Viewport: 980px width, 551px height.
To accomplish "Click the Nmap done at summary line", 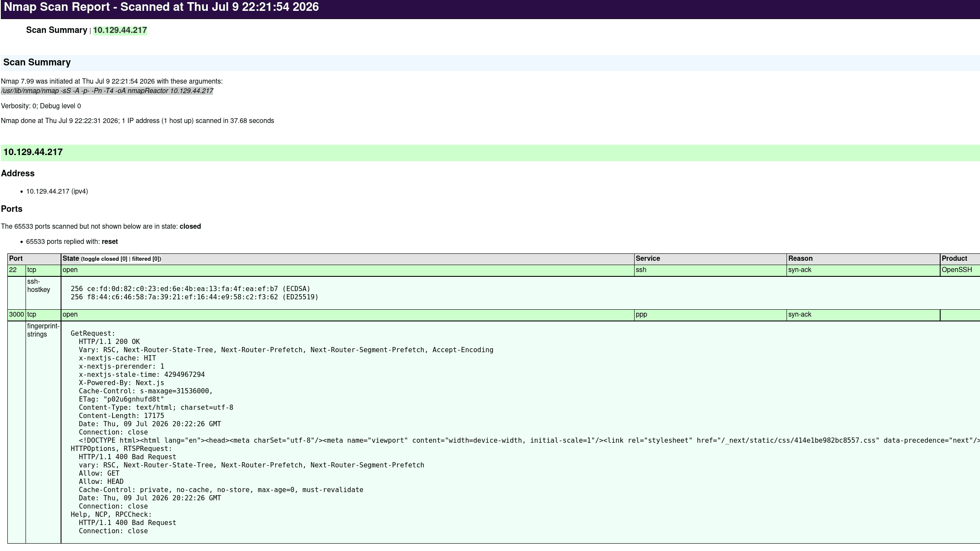I will (x=137, y=121).
